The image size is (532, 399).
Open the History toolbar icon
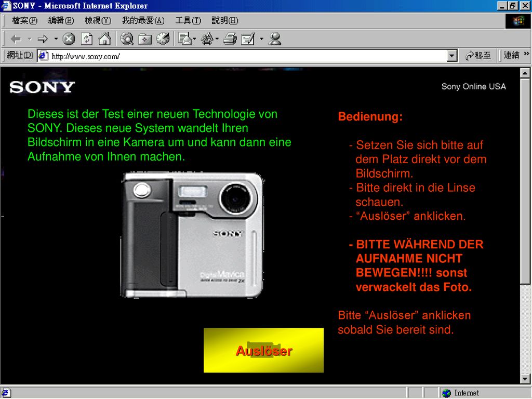(x=163, y=39)
